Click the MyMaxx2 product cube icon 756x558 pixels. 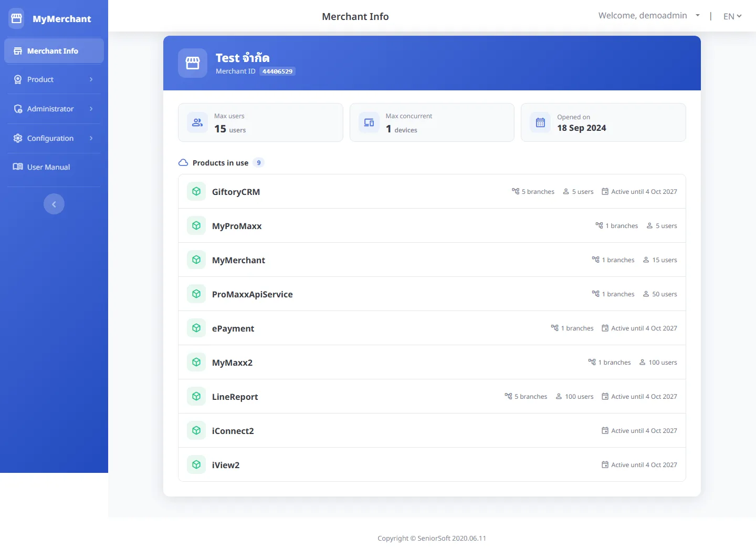(196, 362)
